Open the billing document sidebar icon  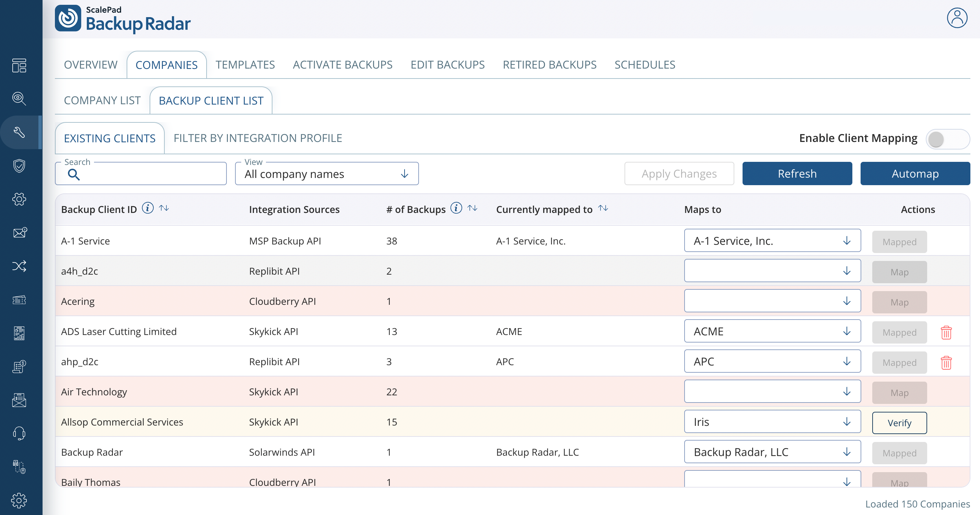(19, 367)
